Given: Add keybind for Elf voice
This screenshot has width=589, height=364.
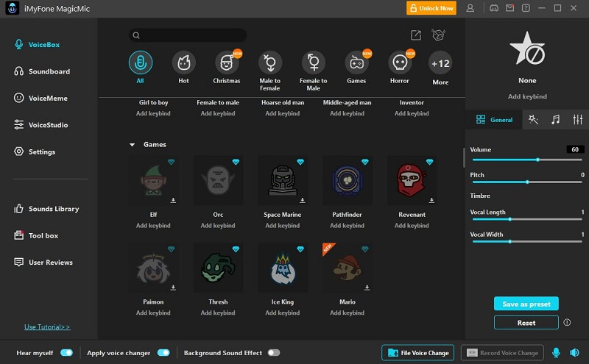Looking at the screenshot, I should (x=153, y=226).
